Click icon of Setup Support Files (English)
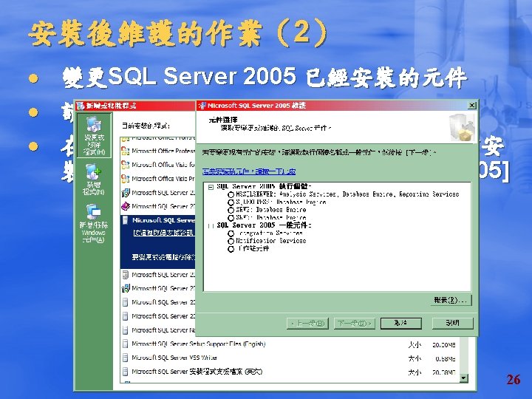This screenshot has width=532, height=399. click(x=125, y=344)
